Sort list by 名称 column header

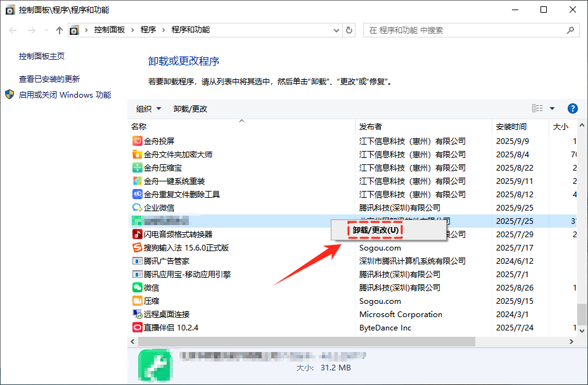click(139, 127)
